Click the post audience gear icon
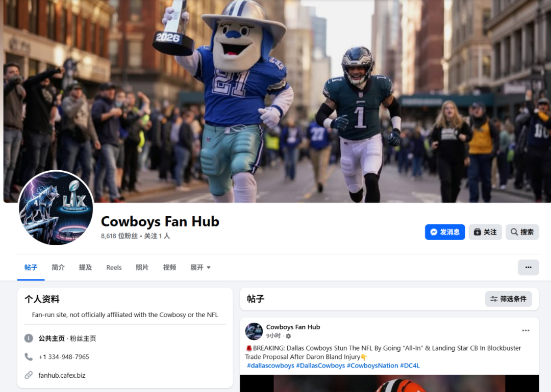 click(288, 336)
